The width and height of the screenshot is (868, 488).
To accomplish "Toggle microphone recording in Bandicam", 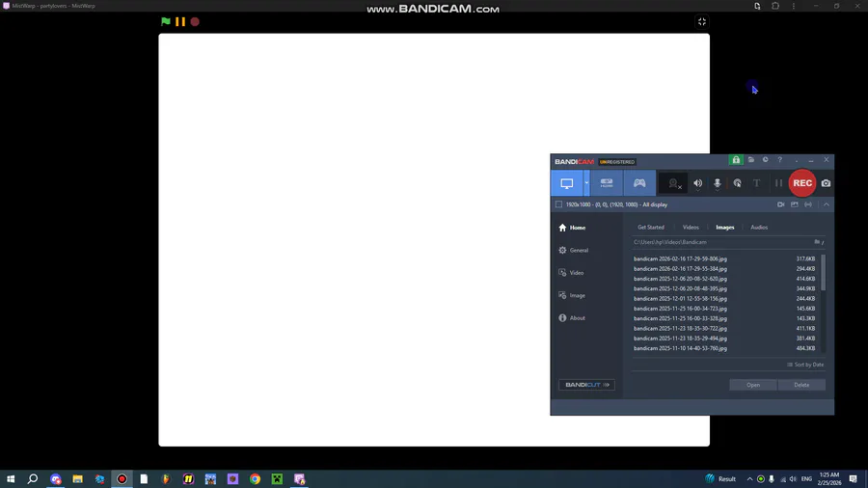I will [x=717, y=183].
